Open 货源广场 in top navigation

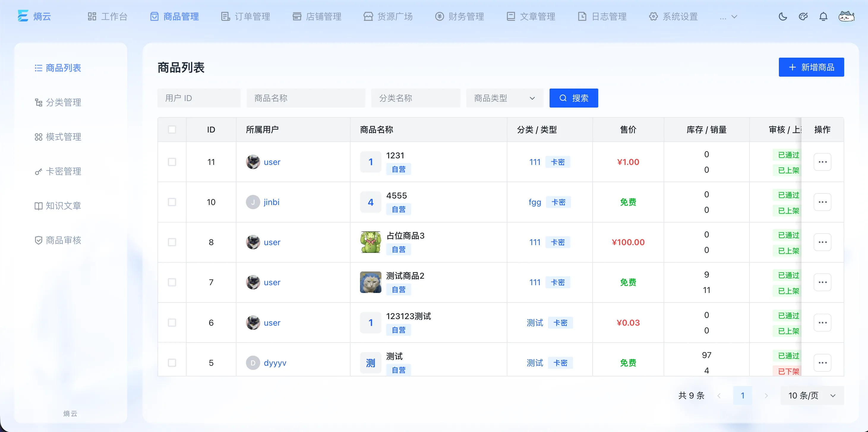(x=388, y=16)
